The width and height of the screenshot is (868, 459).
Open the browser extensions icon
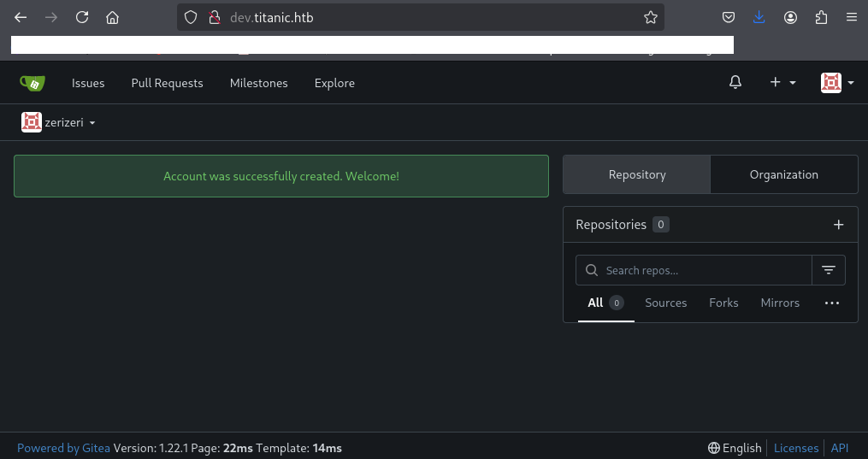pos(821,17)
